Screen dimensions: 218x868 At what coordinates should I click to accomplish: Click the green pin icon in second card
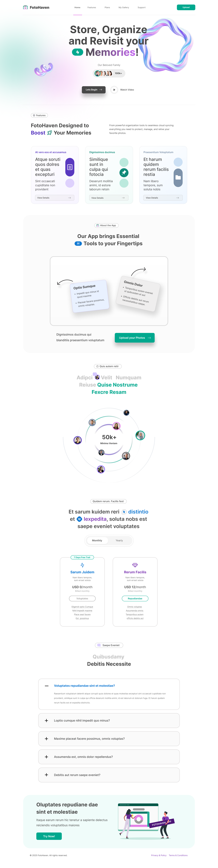124,173
